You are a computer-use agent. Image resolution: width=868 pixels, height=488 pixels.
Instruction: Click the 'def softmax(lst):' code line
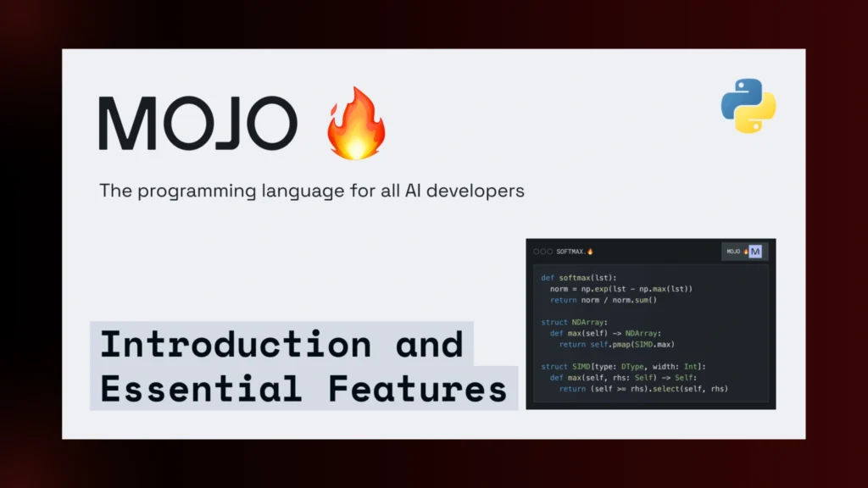[x=578, y=278]
